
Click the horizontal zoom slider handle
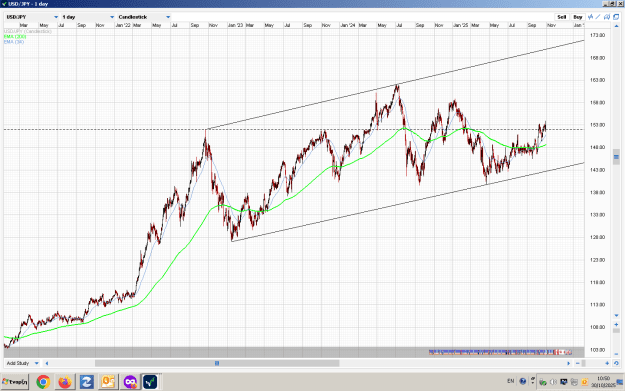pos(584,363)
